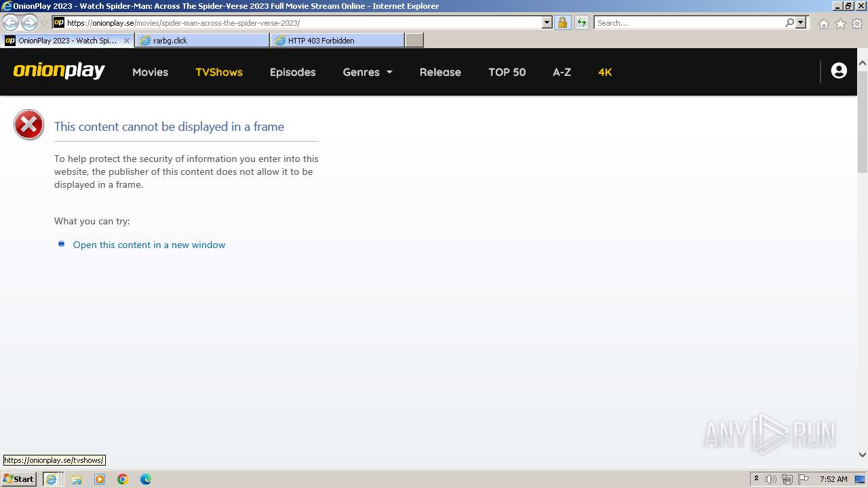Viewport: 868px width, 488px height.
Task: Click 'Open this content in a new window' link
Action: click(x=149, y=245)
